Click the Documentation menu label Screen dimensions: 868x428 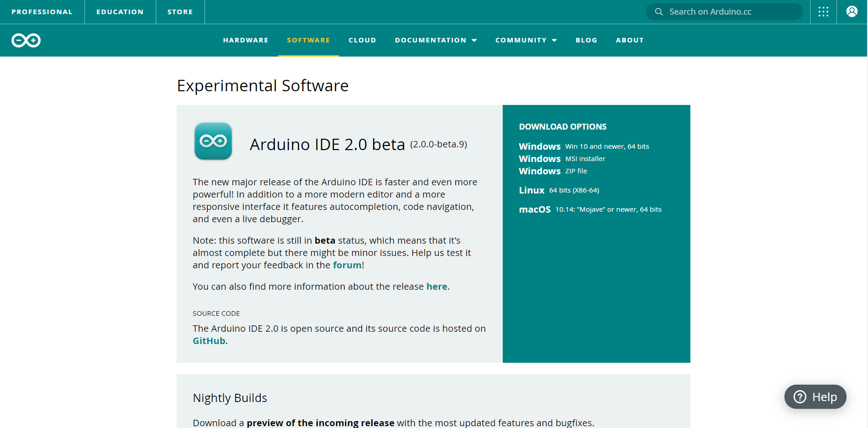tap(431, 40)
